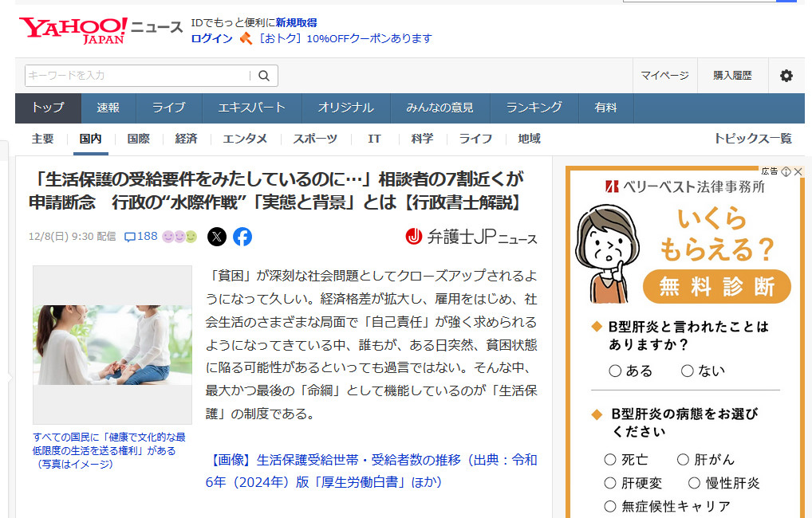
Task: Choose the 肝がん radio option
Action: (x=683, y=460)
